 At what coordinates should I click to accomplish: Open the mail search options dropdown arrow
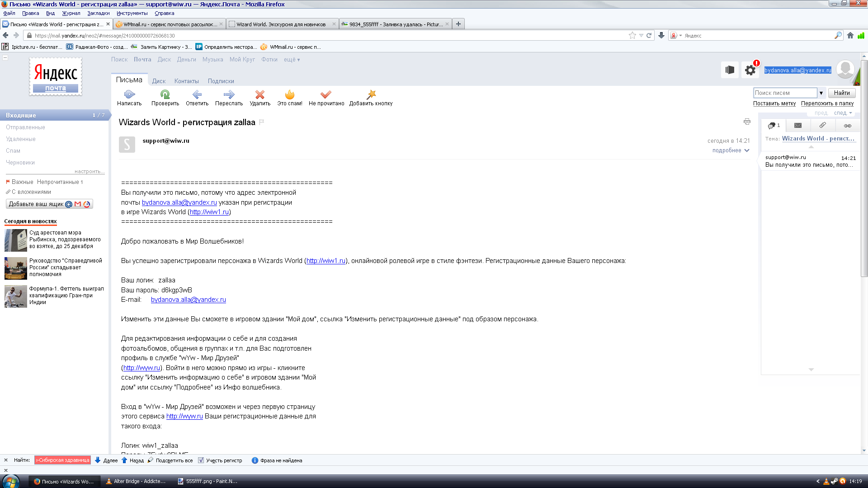coord(821,93)
